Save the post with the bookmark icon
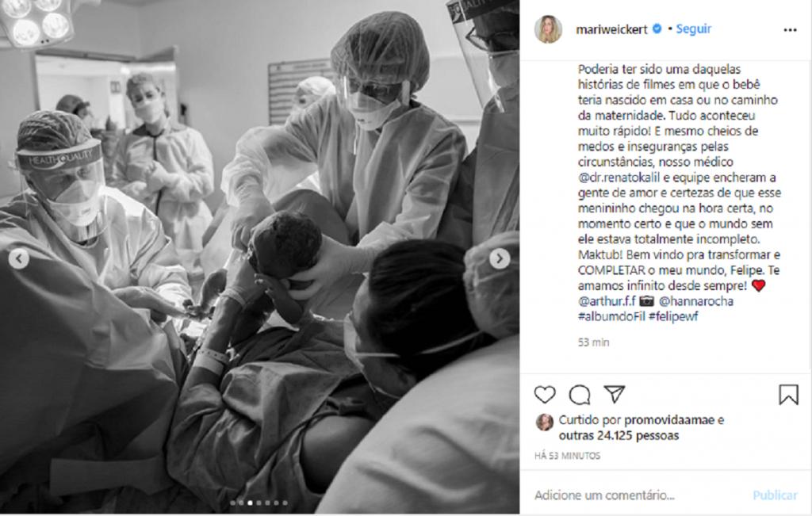 coord(788,395)
